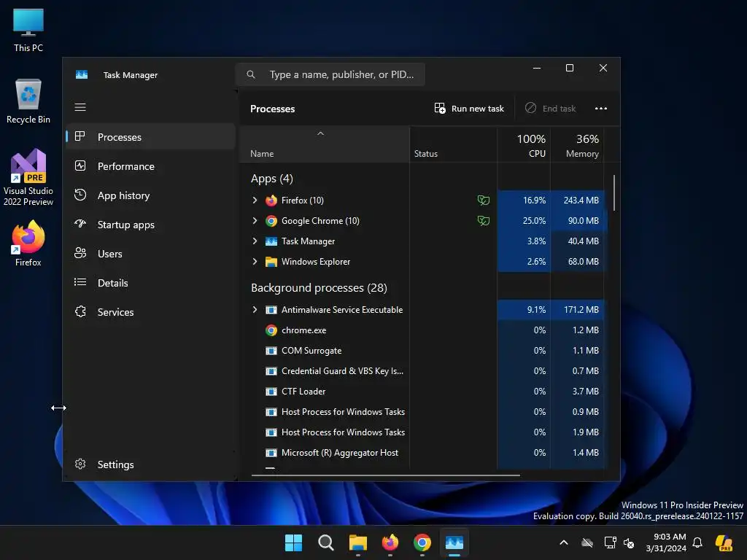Click Run new task
Screen dimensions: 747x560
click(469, 109)
